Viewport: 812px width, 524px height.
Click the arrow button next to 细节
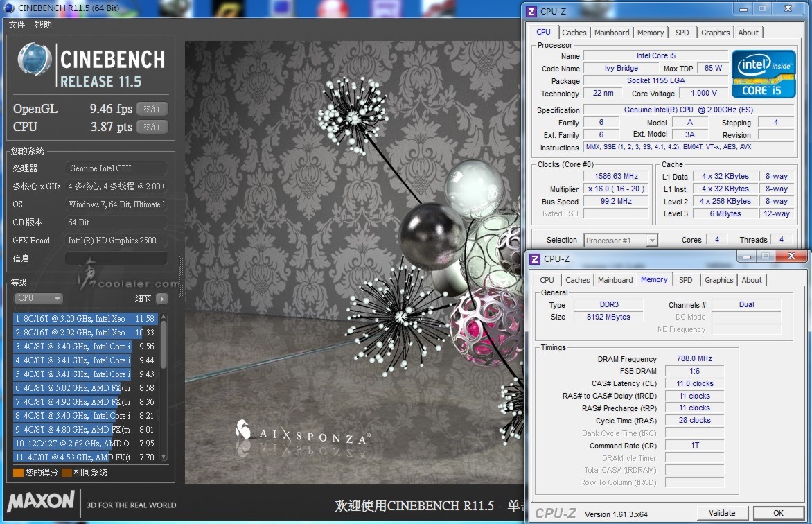click(x=162, y=299)
